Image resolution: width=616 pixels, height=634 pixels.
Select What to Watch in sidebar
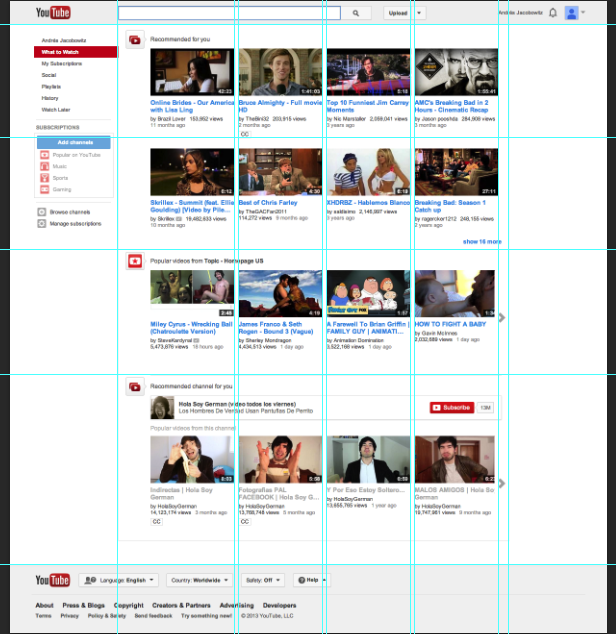click(x=76, y=52)
